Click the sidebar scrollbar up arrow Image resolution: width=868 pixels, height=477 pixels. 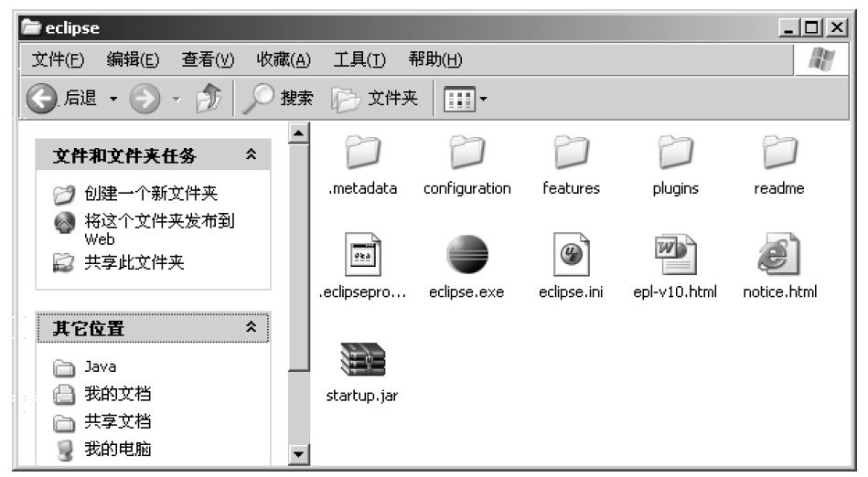(299, 132)
